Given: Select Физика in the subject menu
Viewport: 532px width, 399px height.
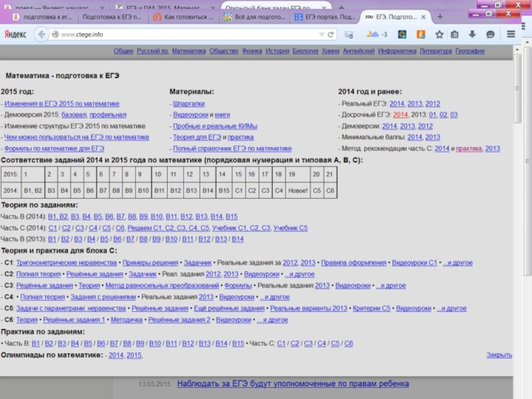Looking at the screenshot, I should point(252,51).
